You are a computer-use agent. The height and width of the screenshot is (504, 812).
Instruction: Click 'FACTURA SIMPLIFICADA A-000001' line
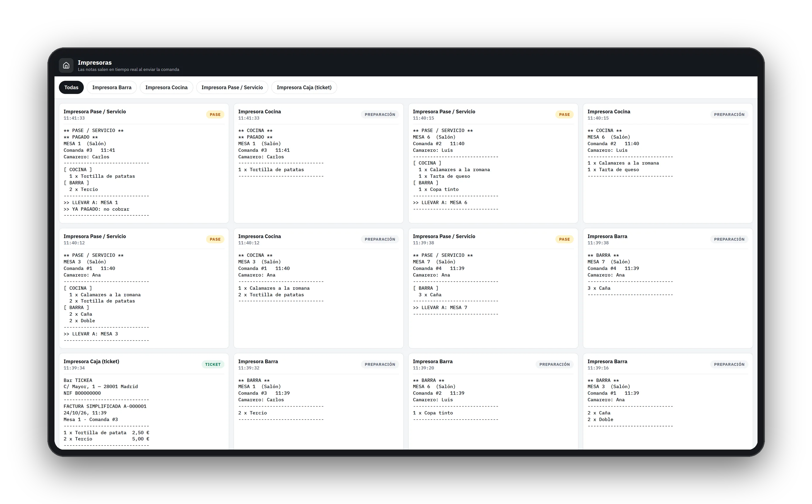coord(105,406)
